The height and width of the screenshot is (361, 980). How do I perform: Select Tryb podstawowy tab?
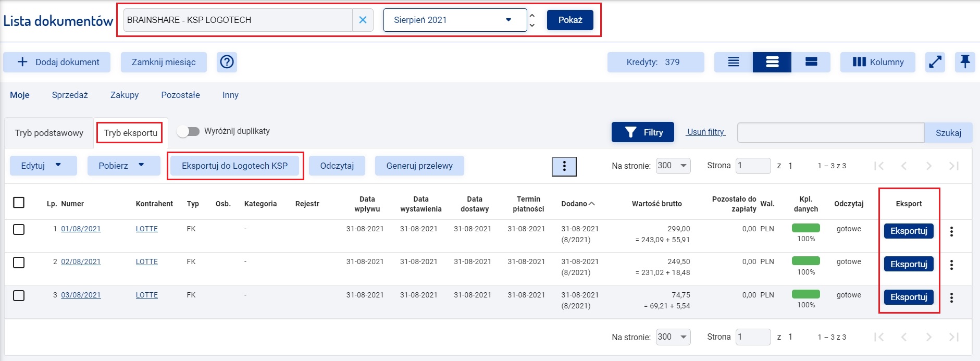[x=49, y=133]
